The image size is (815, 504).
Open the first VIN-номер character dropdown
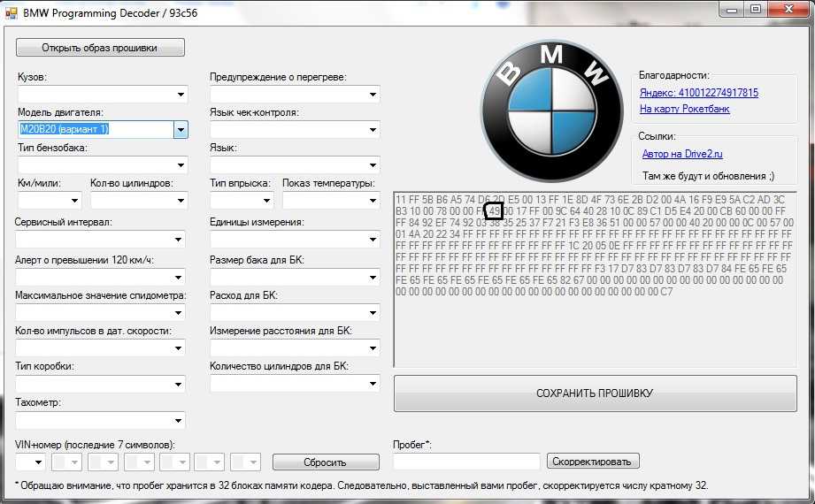pos(31,462)
